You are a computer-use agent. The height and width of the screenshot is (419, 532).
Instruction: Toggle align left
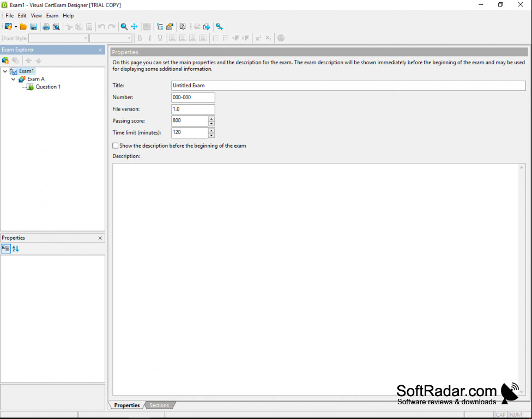[x=173, y=38]
